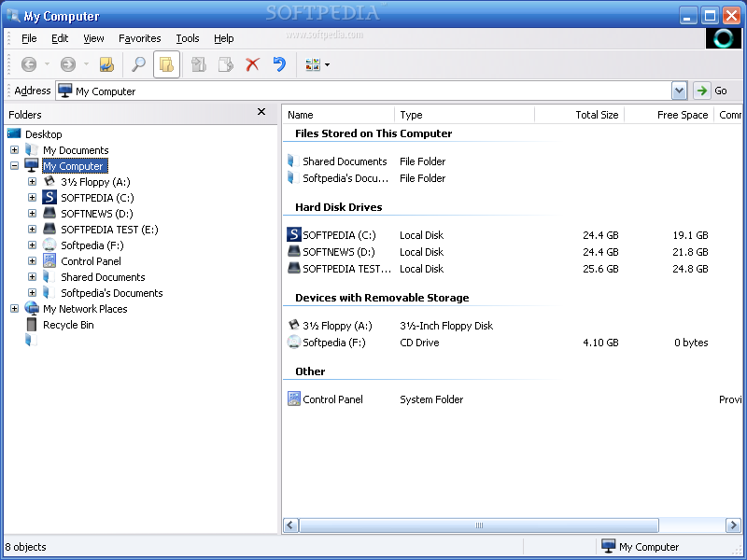Screen dimensions: 747x560
Task: Click the horizontal scrollbar left arrow
Action: [x=290, y=525]
